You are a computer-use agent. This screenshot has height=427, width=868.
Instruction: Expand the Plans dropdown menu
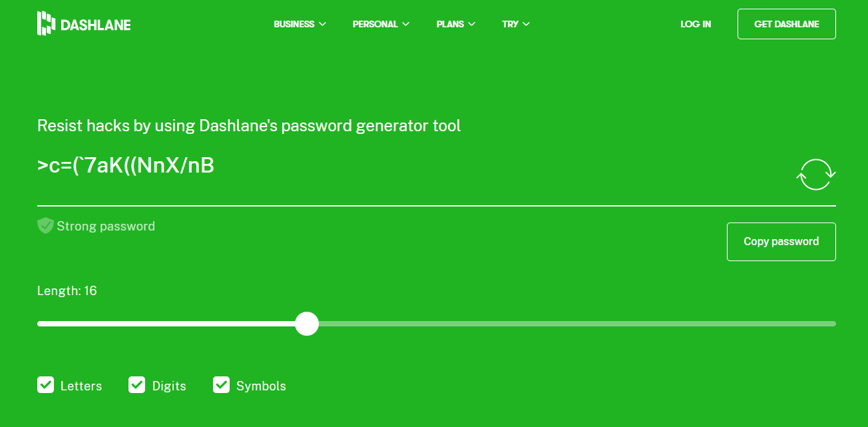tap(456, 24)
